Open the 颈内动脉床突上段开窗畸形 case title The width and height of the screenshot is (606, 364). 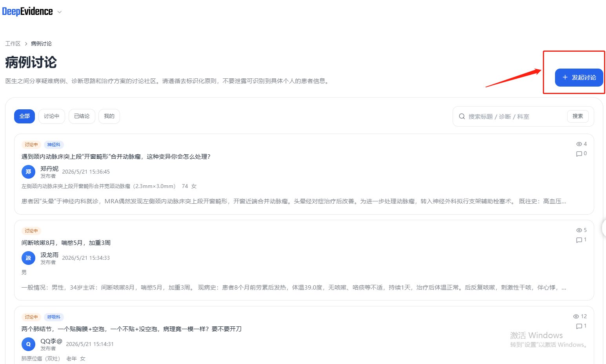(116, 157)
